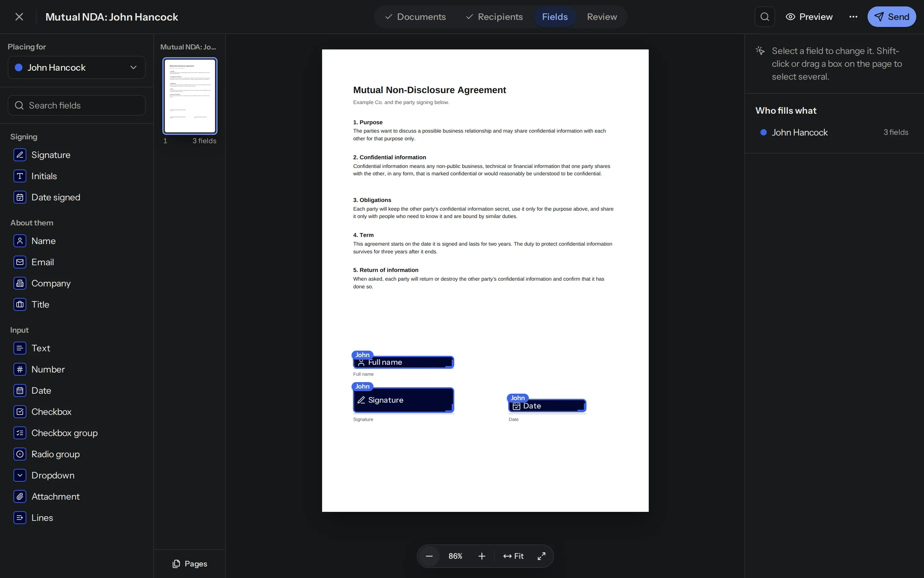Choose the Email field icon
924x578 pixels.
20,262
